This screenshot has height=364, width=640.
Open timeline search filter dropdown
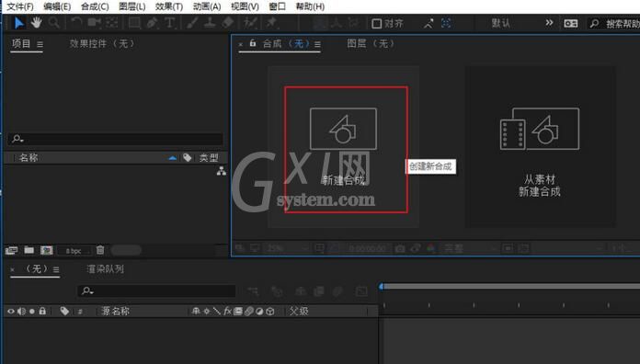87,291
